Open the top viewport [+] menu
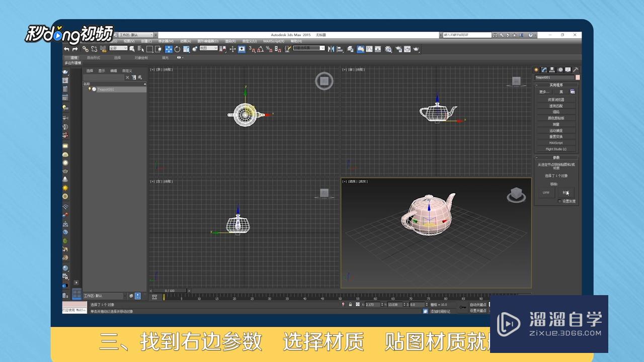This screenshot has height=362, width=644. click(x=152, y=69)
